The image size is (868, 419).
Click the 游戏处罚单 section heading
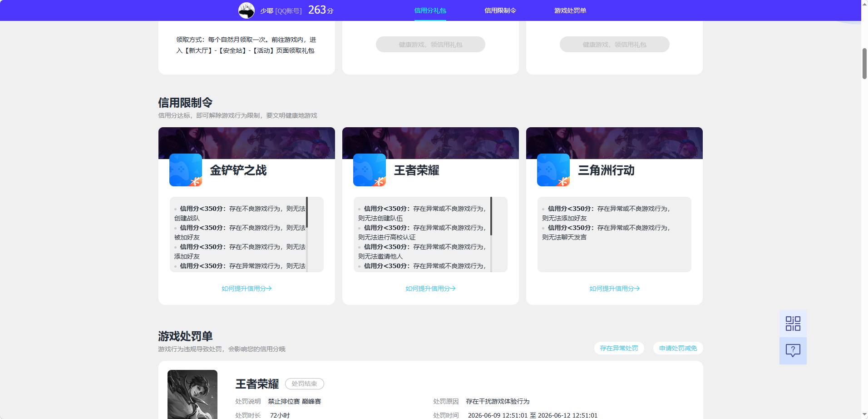[x=185, y=336]
